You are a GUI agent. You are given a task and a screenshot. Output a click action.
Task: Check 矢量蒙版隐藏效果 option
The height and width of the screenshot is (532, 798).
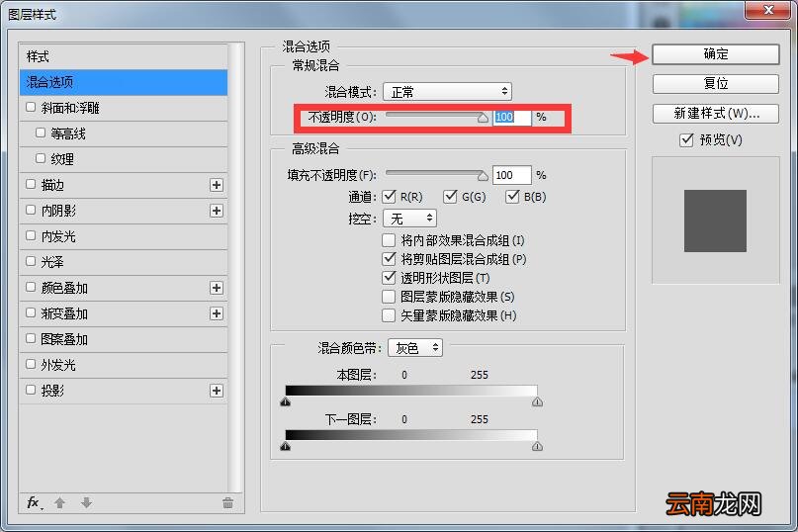coord(389,315)
